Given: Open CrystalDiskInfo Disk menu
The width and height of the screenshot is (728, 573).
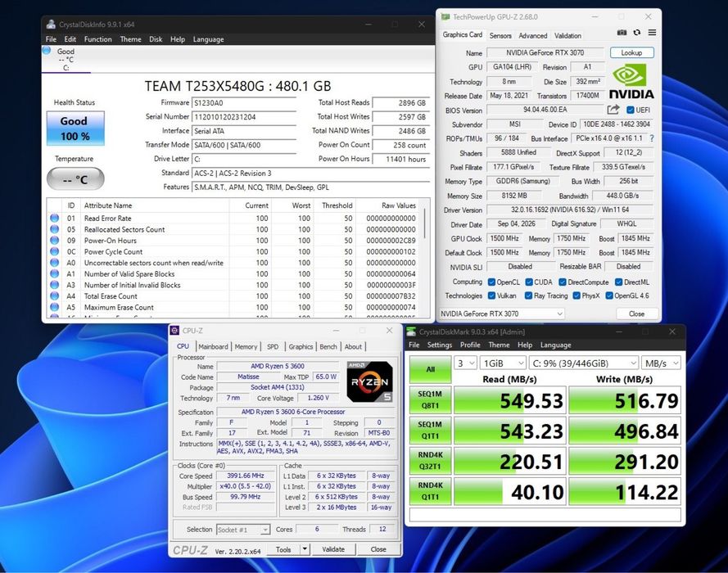Looking at the screenshot, I should click(156, 39).
